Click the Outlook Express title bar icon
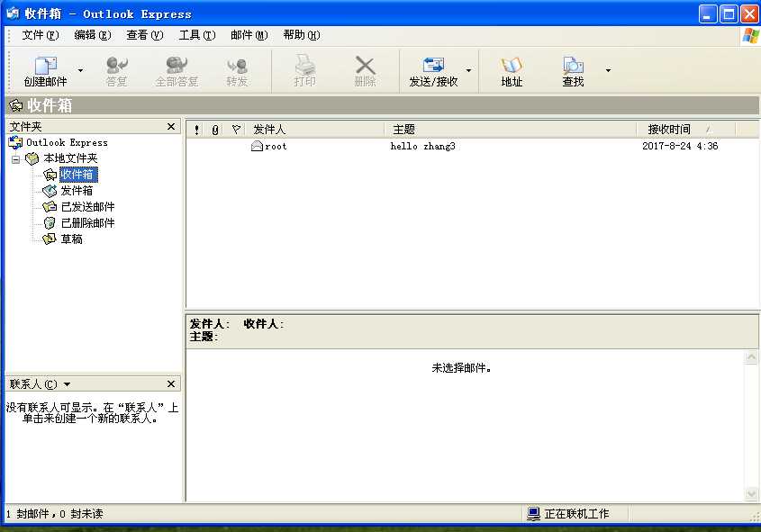This screenshot has height=532, width=761. click(x=12, y=14)
